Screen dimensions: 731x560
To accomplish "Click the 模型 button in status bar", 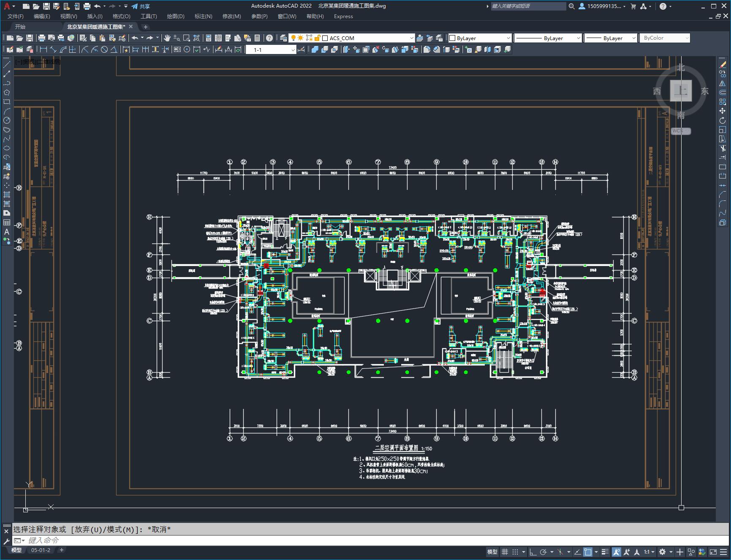I will coord(492,552).
